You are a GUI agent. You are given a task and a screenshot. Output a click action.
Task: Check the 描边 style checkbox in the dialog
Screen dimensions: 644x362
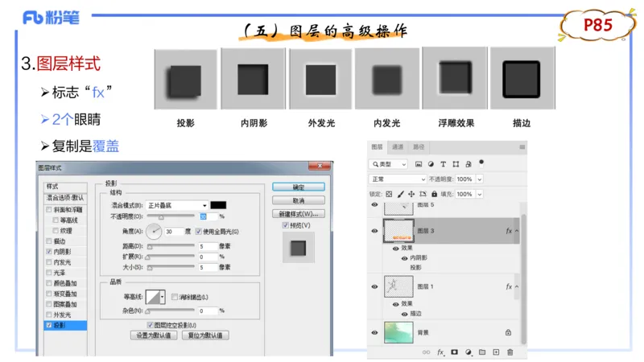[x=49, y=241]
